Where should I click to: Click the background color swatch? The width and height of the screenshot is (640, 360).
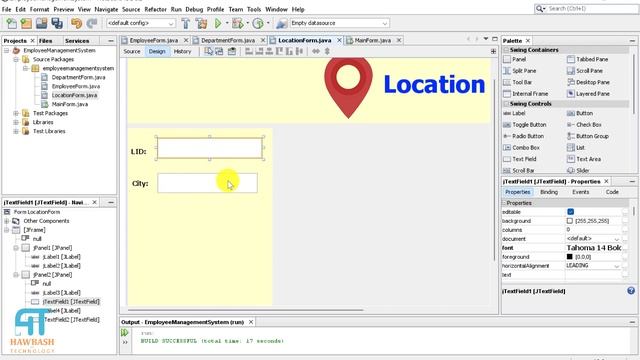pos(570,221)
